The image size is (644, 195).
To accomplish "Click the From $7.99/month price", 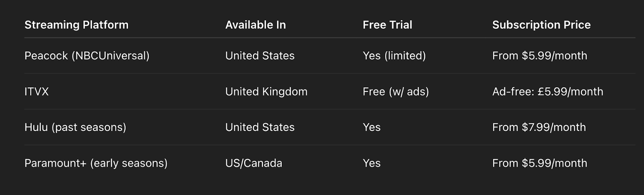I will [539, 127].
